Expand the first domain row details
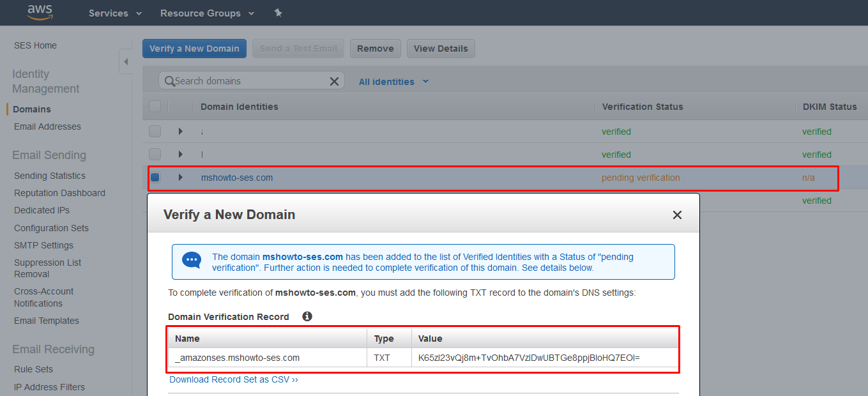Screen dimensions: 868x396 click(x=180, y=132)
